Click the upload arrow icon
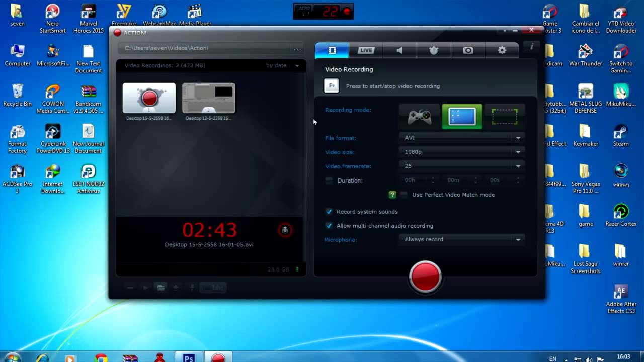 click(x=176, y=288)
